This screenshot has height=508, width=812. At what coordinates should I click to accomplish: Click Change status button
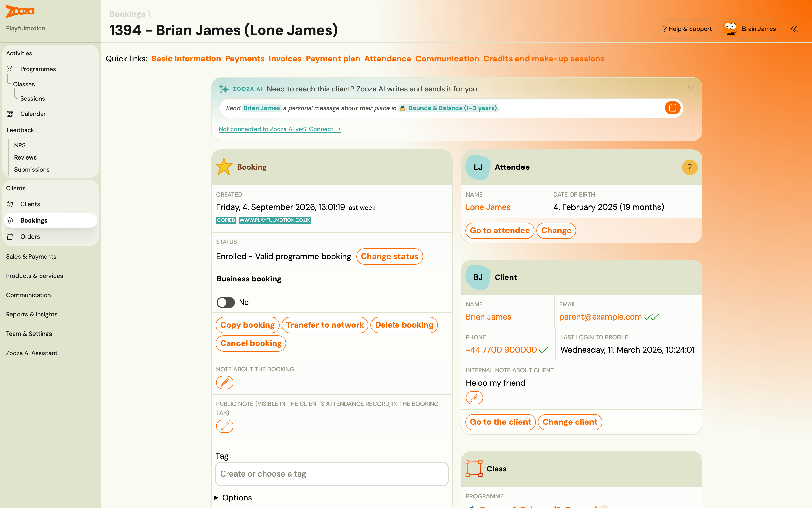click(389, 256)
